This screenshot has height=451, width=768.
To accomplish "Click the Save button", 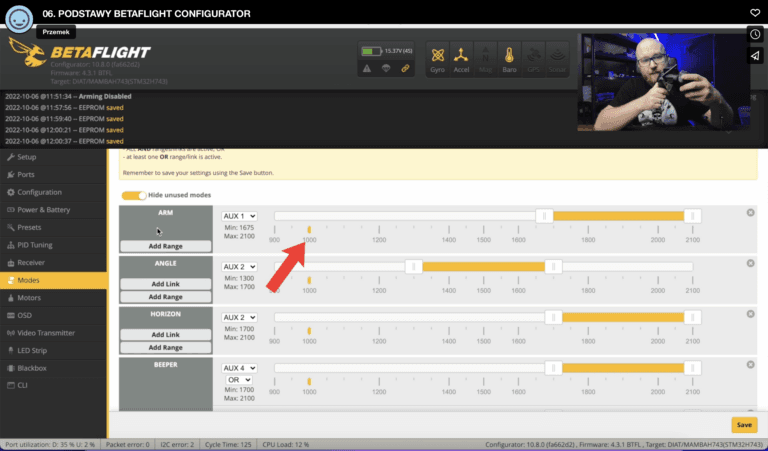I will pyautogui.click(x=744, y=425).
